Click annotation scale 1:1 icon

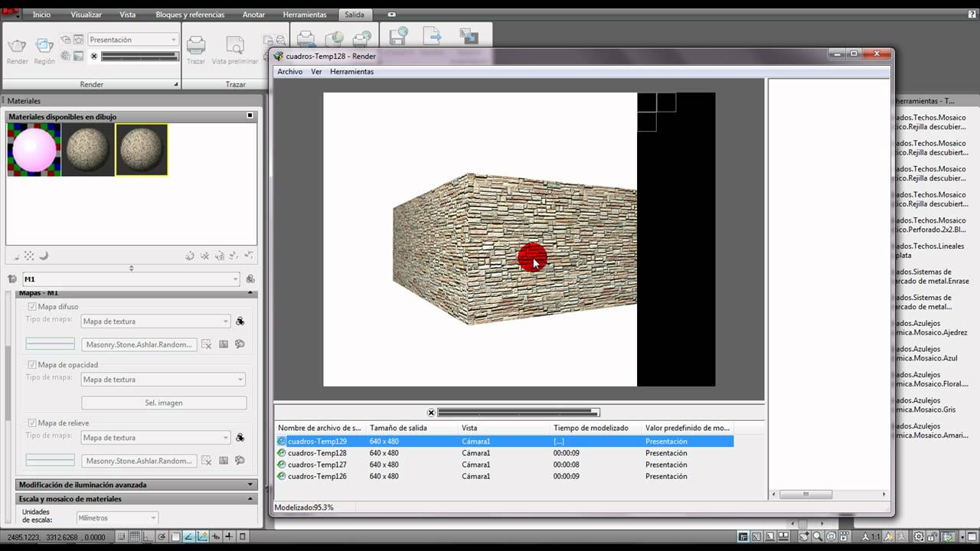[x=871, y=536]
